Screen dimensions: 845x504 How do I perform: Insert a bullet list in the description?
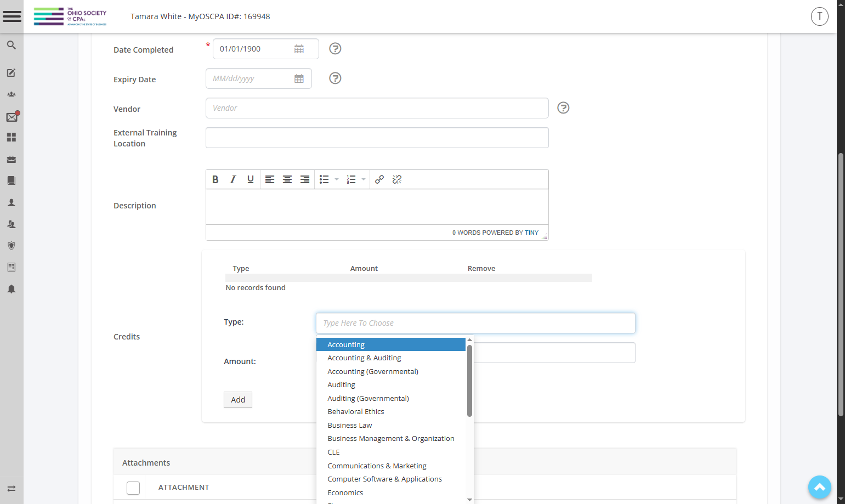pos(324,179)
